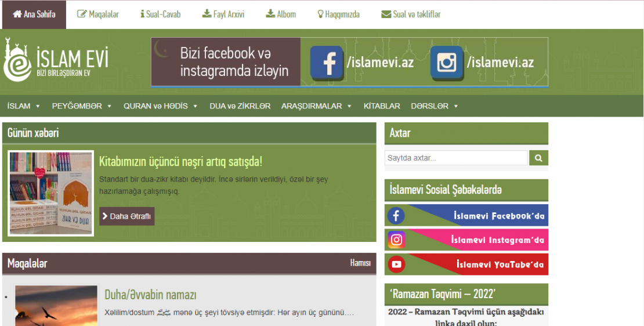Screen dimensions: 644x326
Task: Click the book photo thumbnail in Günün xəbəri
Action: 51,193
